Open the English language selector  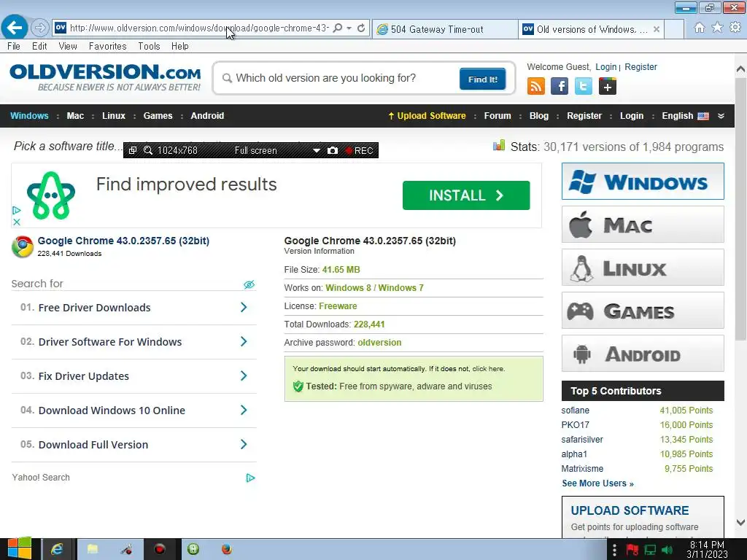685,116
